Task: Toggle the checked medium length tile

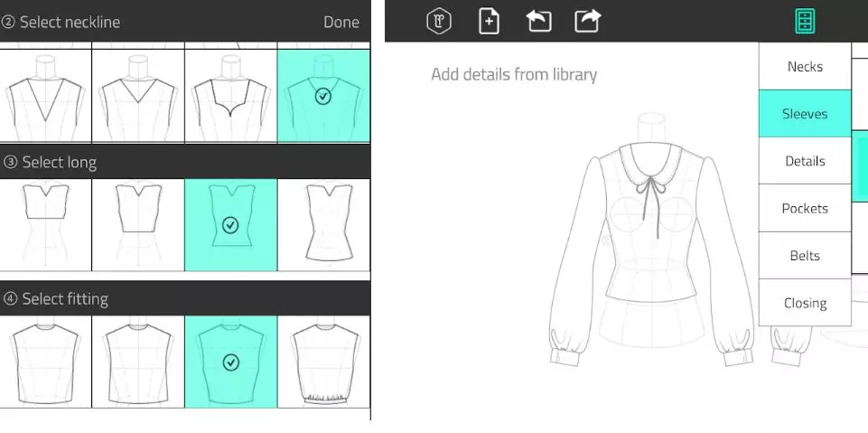Action: click(x=230, y=225)
